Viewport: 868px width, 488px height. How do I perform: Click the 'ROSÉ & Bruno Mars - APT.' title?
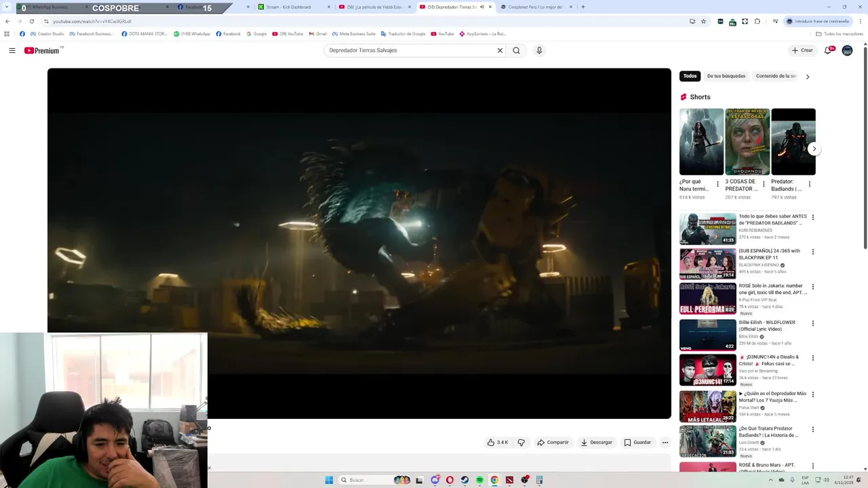pos(766,466)
